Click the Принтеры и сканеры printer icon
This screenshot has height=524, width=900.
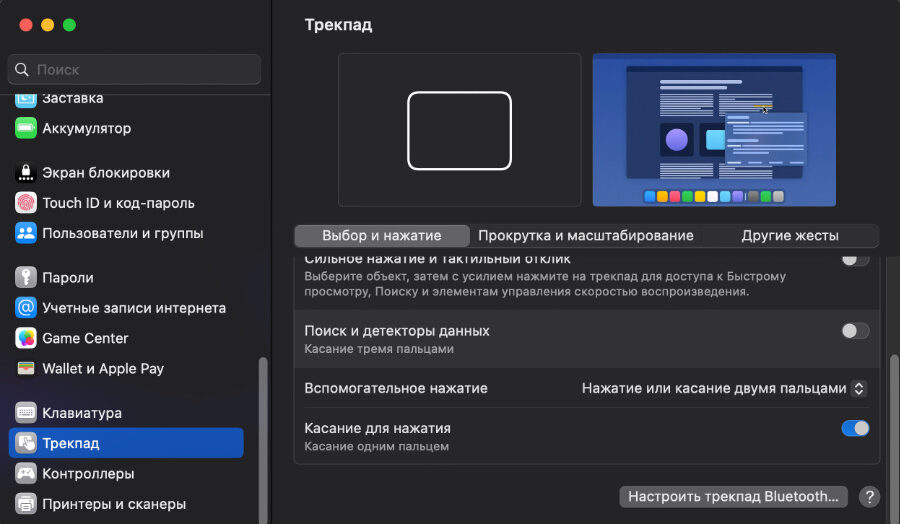coord(25,504)
